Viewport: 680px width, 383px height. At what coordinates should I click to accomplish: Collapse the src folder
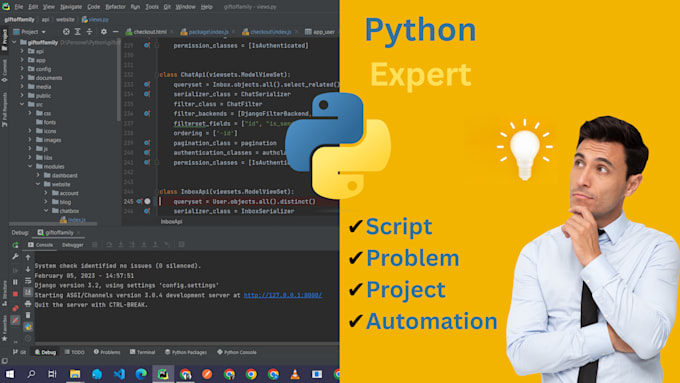point(22,105)
